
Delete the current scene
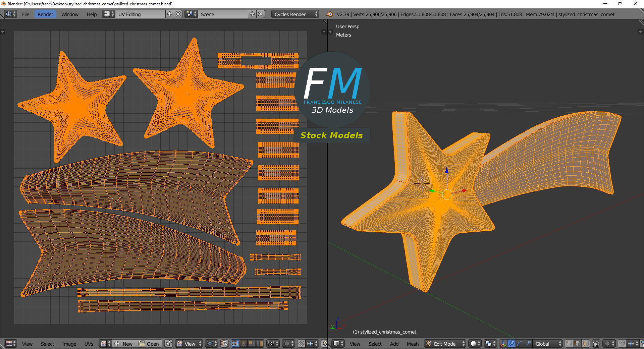(261, 14)
